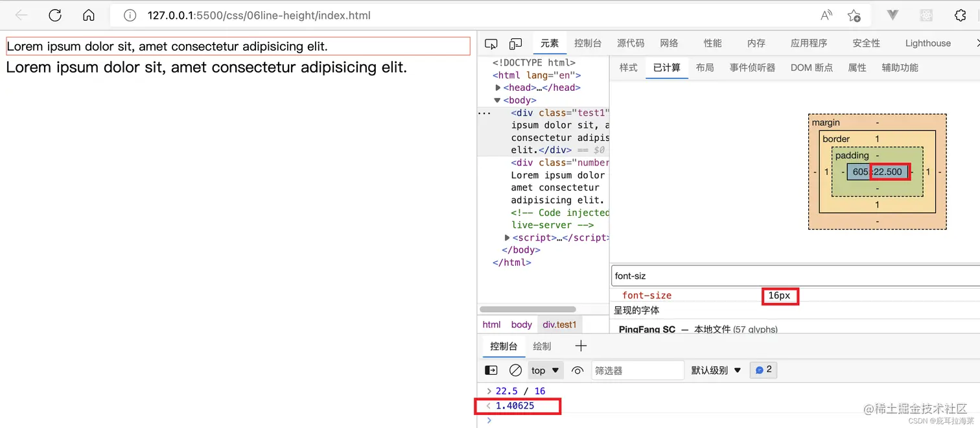Viewport: 980px width, 428px height.
Task: Expand the head element in DOM tree
Action: [x=498, y=88]
